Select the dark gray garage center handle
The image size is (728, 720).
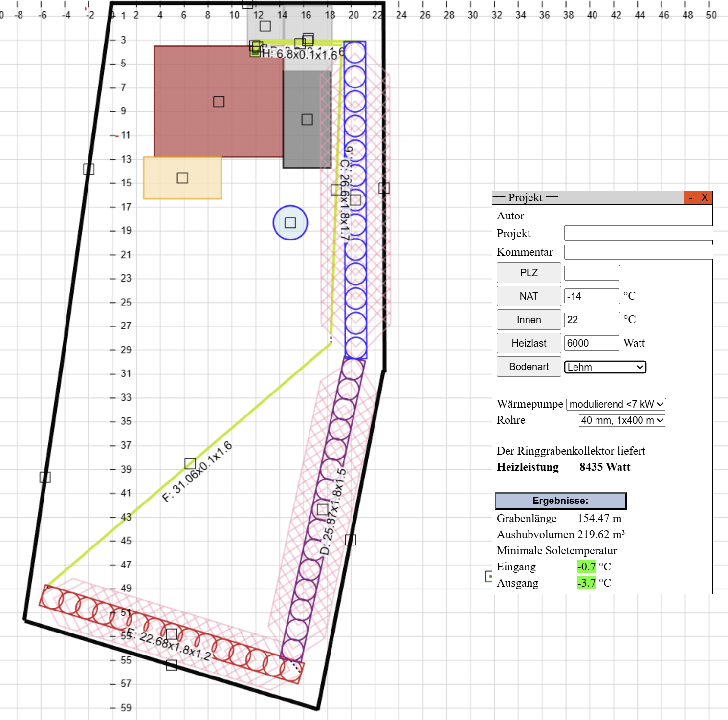(x=307, y=119)
